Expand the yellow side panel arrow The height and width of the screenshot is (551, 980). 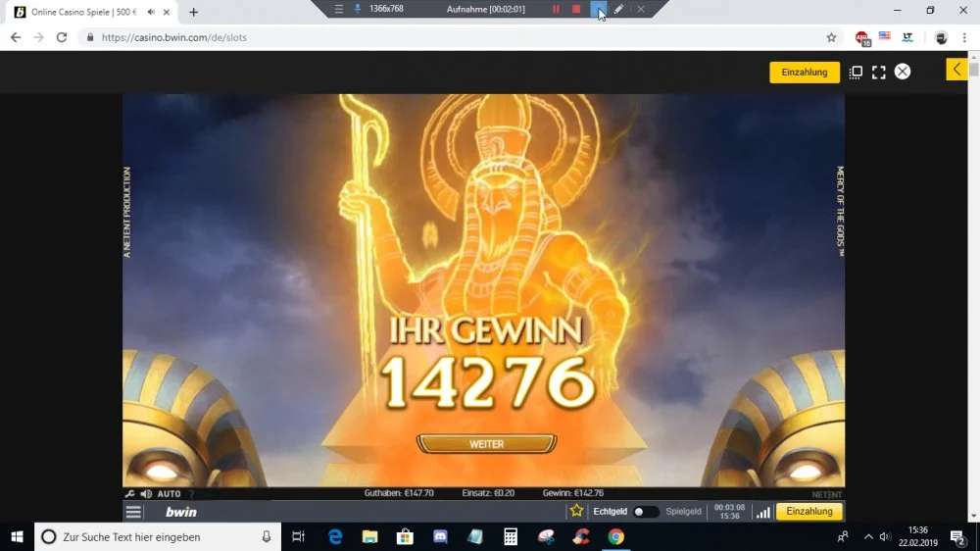(956, 70)
